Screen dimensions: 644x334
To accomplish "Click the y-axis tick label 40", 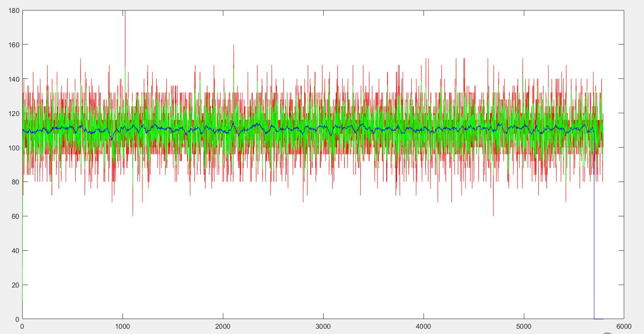I will (15, 251).
